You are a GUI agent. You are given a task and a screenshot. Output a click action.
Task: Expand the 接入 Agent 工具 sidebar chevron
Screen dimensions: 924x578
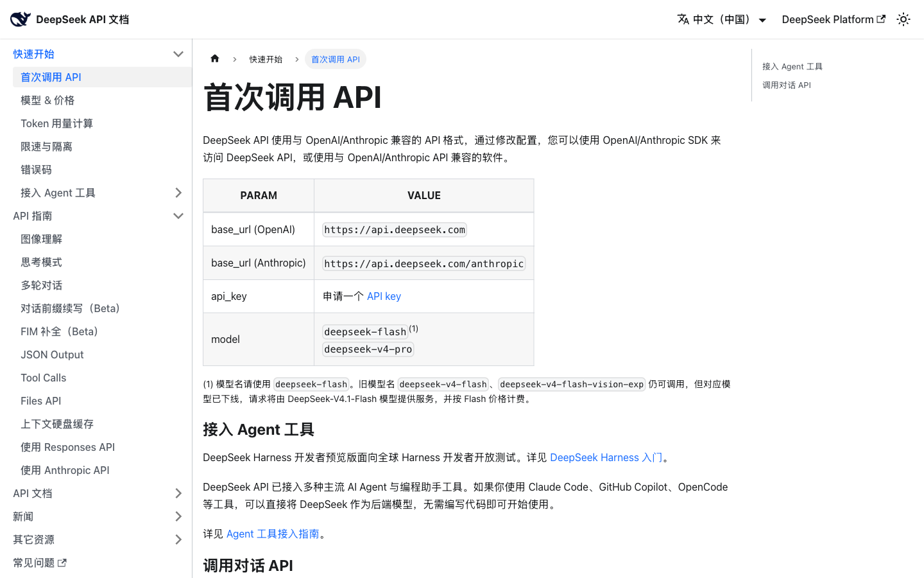(x=178, y=193)
